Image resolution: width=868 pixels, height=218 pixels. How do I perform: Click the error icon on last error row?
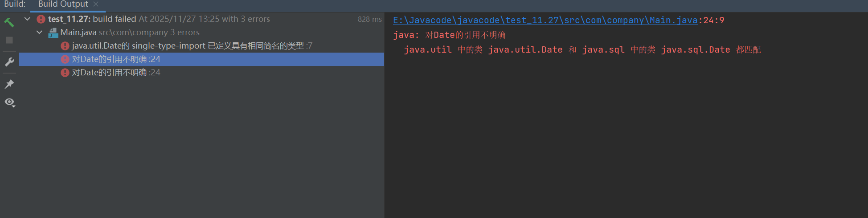[x=65, y=73]
